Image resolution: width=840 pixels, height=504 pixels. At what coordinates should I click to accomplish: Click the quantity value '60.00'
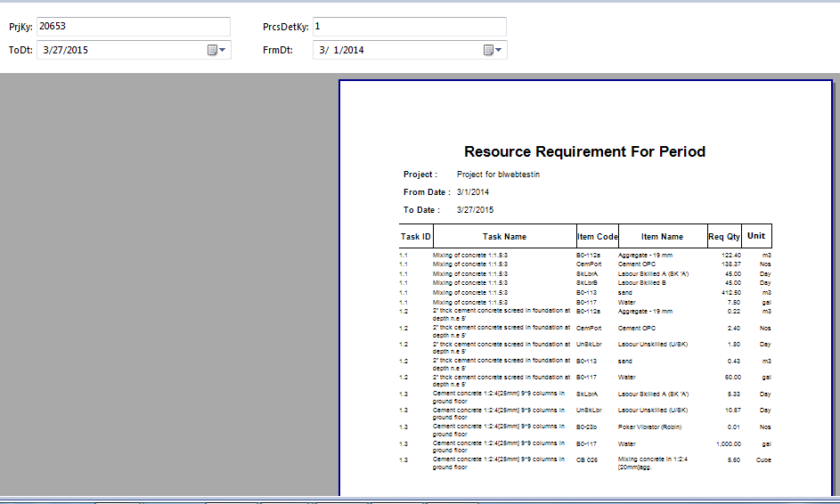[x=733, y=377]
